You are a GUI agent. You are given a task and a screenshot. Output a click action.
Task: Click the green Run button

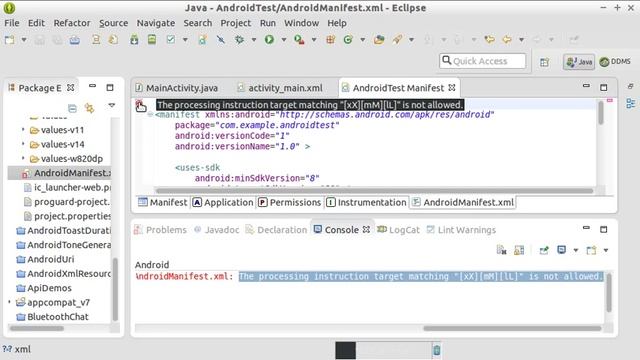269,40
